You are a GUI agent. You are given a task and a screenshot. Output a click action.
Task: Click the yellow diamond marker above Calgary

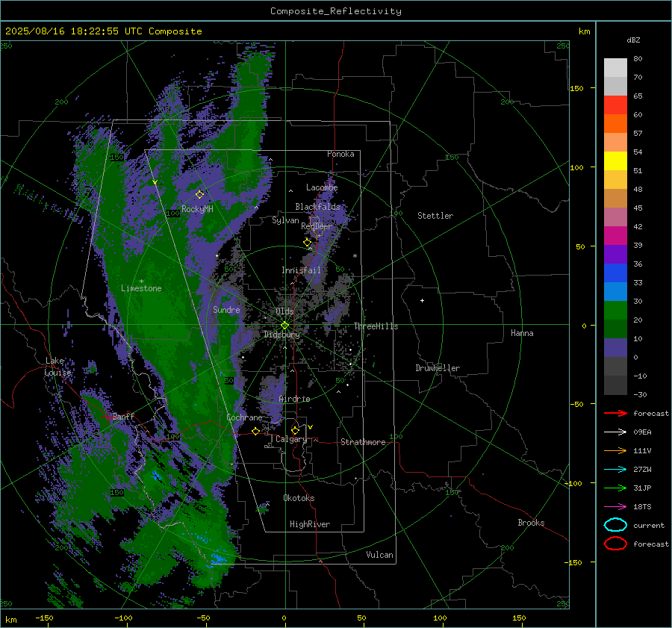[x=295, y=430]
